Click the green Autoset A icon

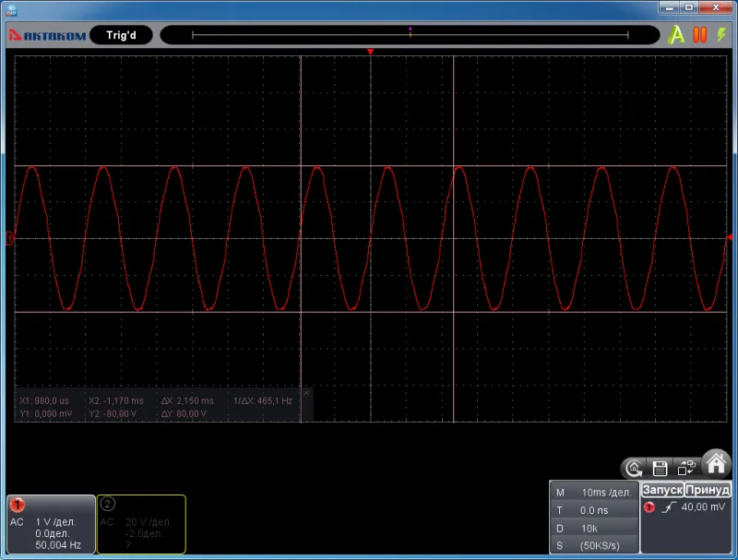click(x=676, y=35)
